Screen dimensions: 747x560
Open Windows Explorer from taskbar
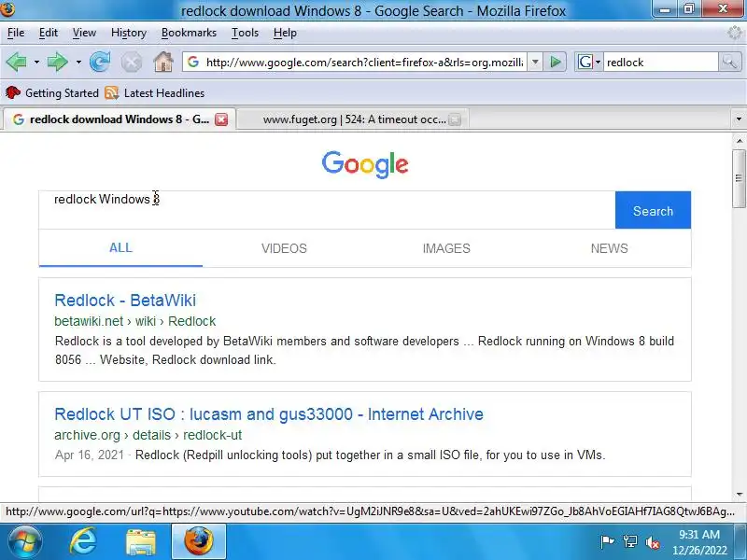pyautogui.click(x=141, y=542)
